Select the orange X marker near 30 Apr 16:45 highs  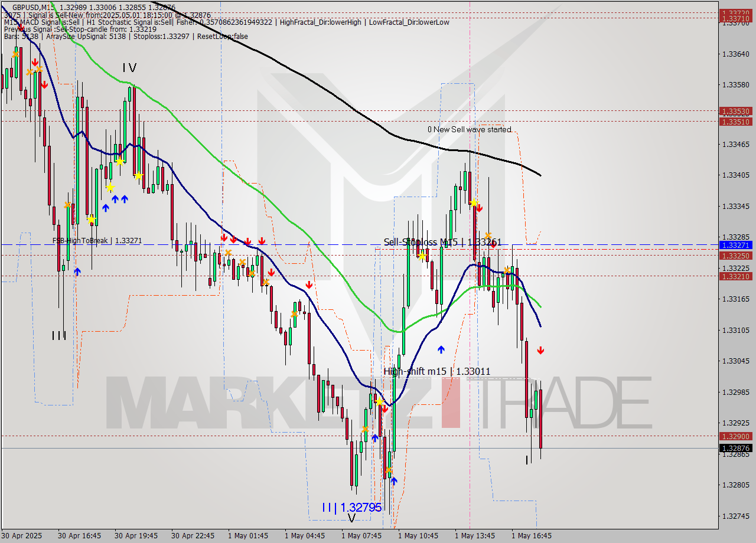pos(68,205)
